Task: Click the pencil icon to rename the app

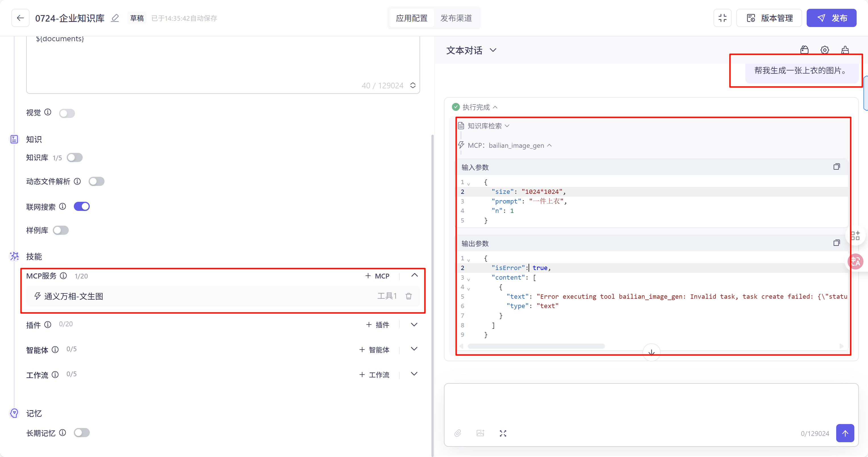Action: pos(115,18)
